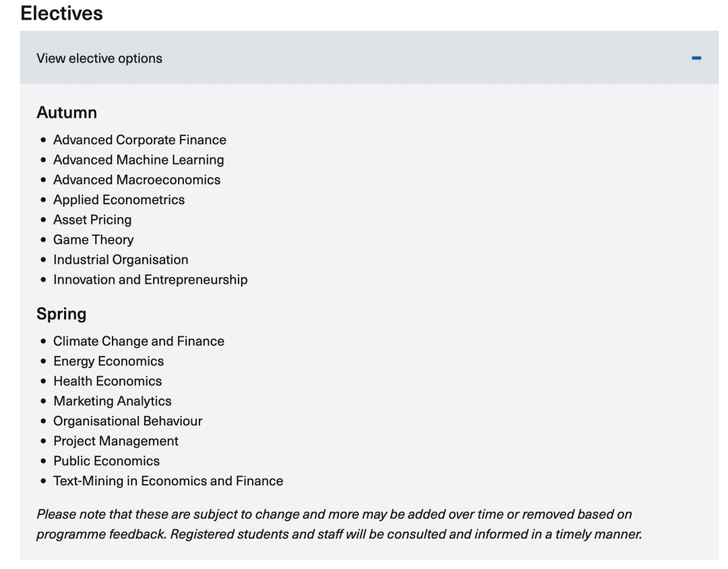728x569 pixels.
Task: Select Public Economics entry
Action: pos(107,460)
